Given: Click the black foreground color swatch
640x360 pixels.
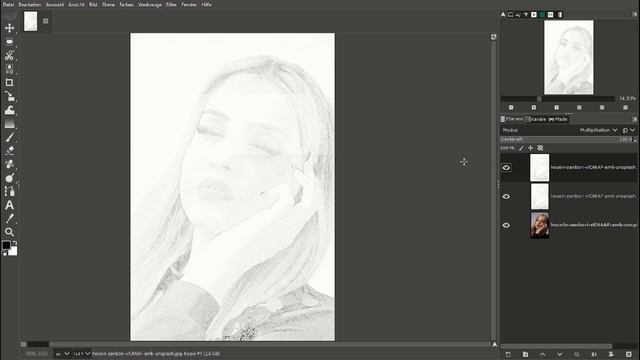Looking at the screenshot, I should (x=6, y=245).
